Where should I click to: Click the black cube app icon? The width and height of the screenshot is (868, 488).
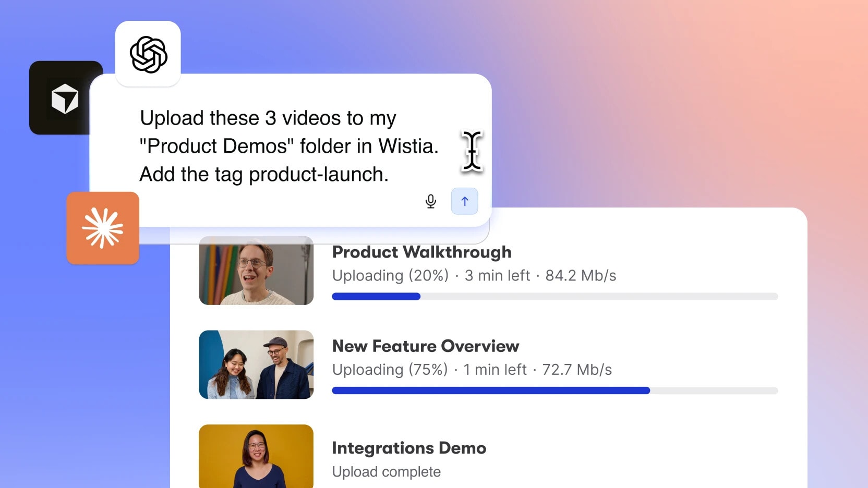click(65, 98)
